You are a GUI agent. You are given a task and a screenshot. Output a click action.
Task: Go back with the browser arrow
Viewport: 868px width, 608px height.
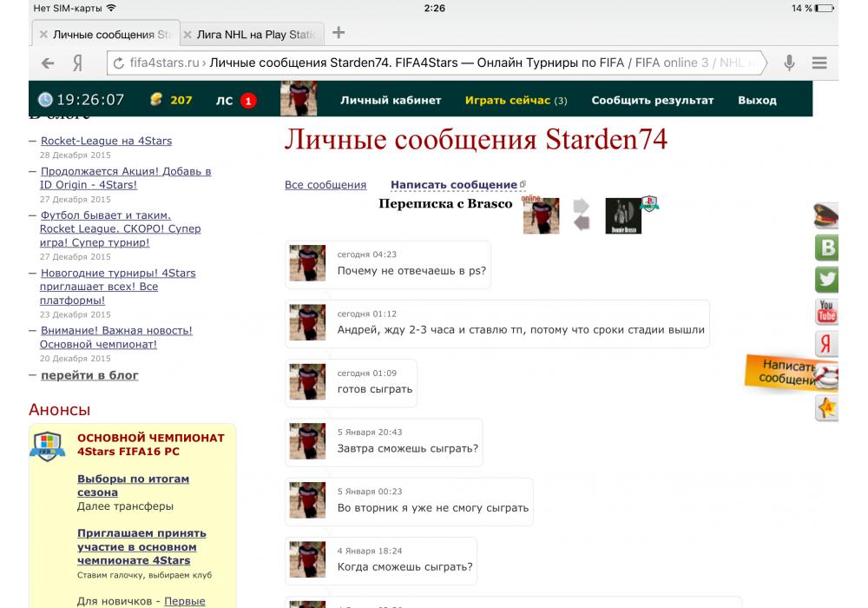(x=48, y=63)
